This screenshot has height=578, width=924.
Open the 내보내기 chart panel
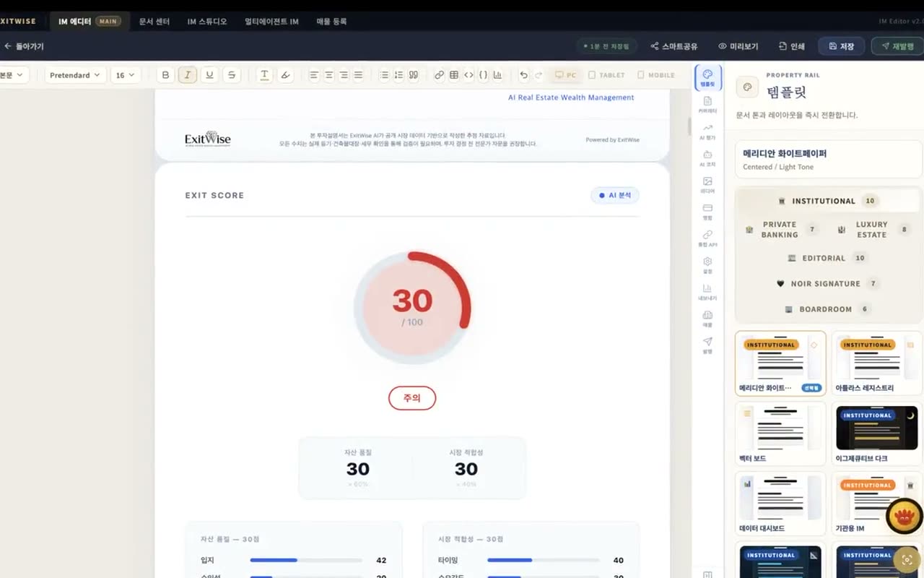pyautogui.click(x=707, y=292)
